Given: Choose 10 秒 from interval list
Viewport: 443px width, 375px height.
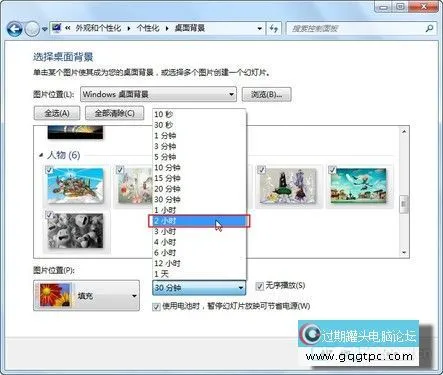Looking at the screenshot, I should (199, 114).
